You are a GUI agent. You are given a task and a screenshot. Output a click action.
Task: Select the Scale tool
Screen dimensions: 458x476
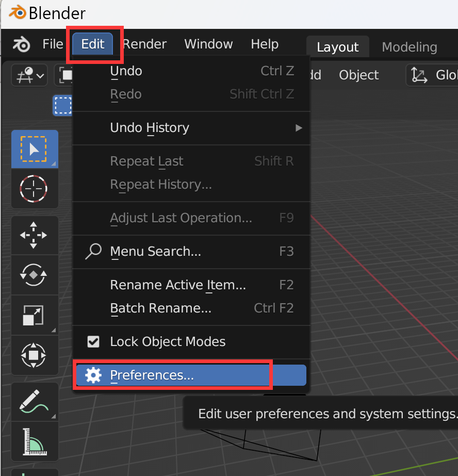[x=34, y=315]
